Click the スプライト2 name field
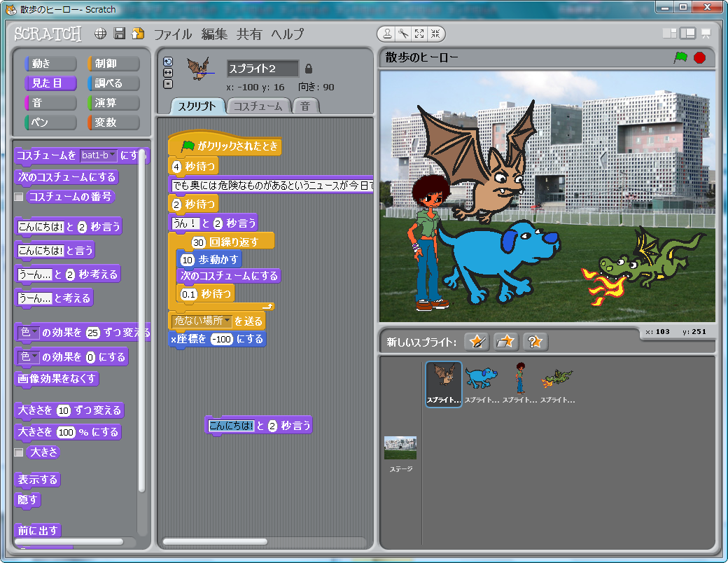Image resolution: width=728 pixels, height=563 pixels. coord(262,69)
